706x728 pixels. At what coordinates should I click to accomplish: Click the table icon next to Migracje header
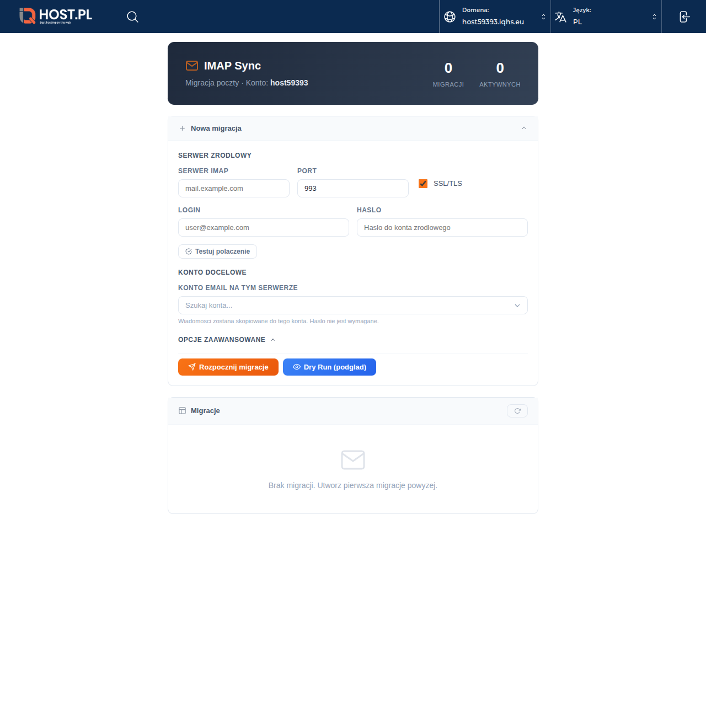click(182, 410)
